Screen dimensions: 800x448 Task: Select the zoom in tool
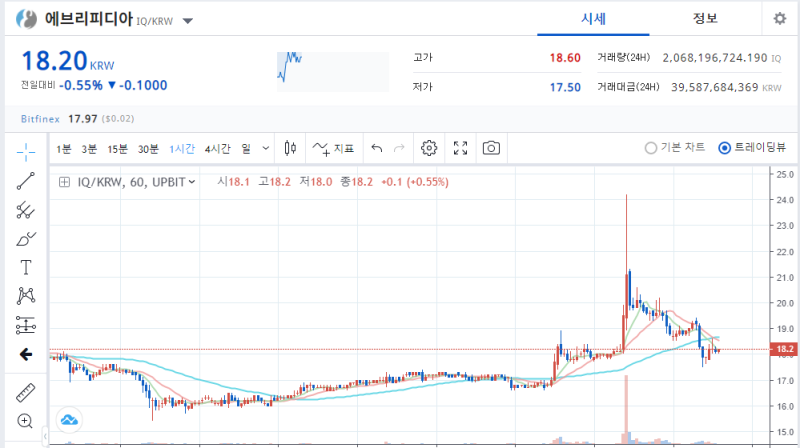[26, 421]
